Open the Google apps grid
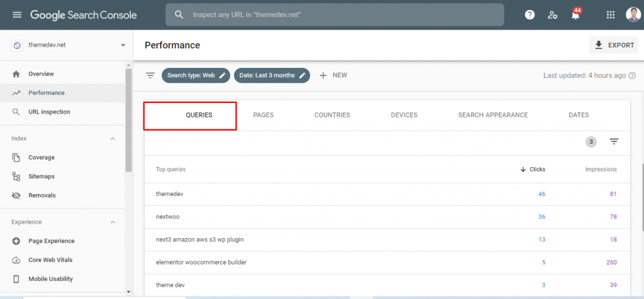 [610, 15]
